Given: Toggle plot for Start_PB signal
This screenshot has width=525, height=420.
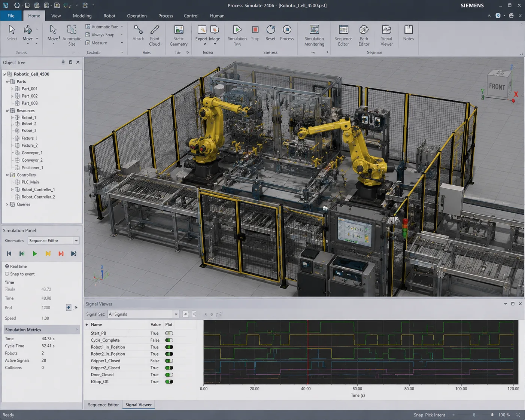Looking at the screenshot, I should [x=169, y=333].
